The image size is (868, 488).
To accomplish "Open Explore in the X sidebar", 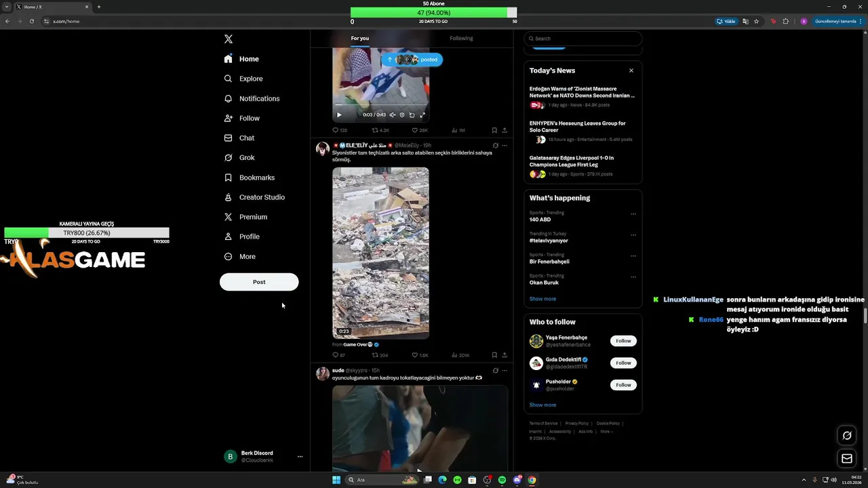I will [x=243, y=79].
